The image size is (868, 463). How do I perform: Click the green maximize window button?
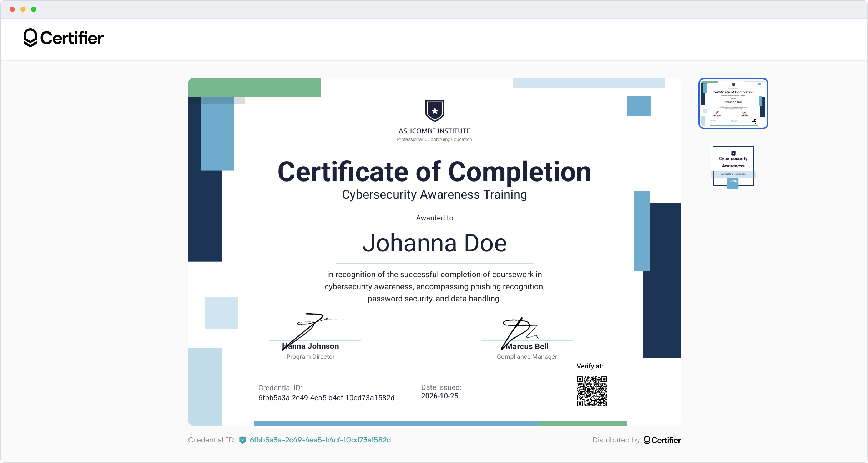pos(34,9)
